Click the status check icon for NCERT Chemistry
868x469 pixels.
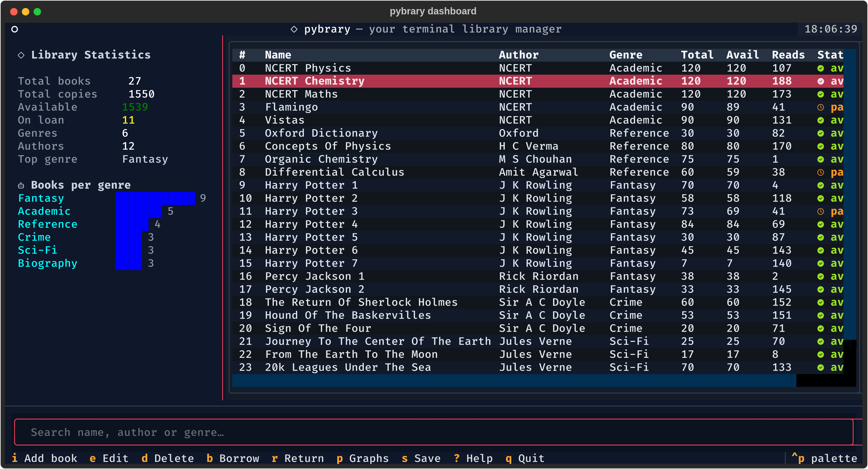[821, 81]
